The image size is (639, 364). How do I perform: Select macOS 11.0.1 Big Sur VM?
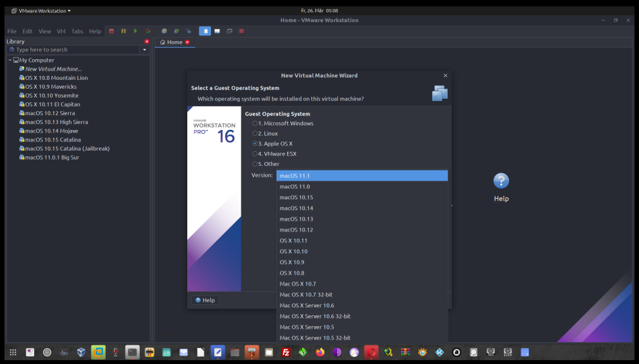pyautogui.click(x=50, y=158)
